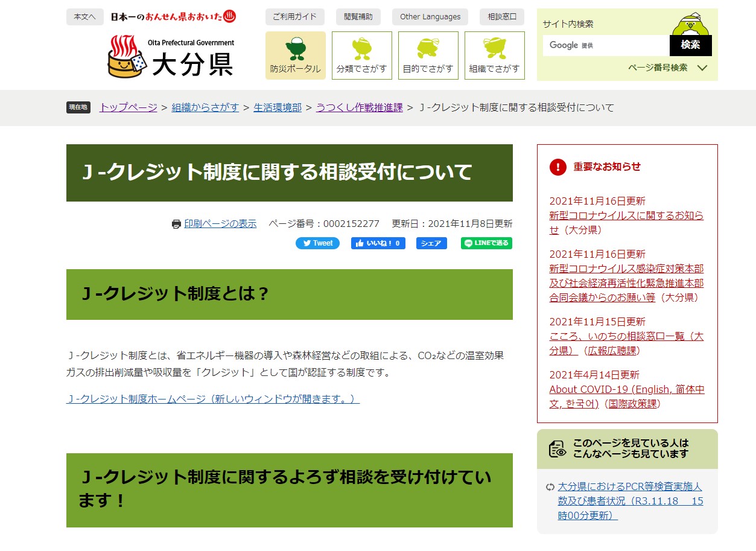Open the 目的でさがす icon tile

pyautogui.click(x=428, y=56)
